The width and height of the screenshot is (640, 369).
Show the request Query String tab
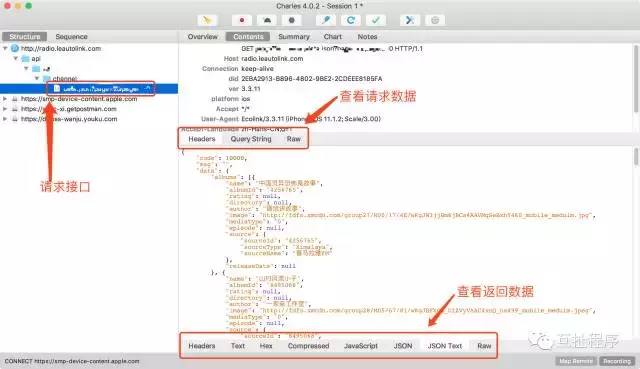click(x=251, y=139)
